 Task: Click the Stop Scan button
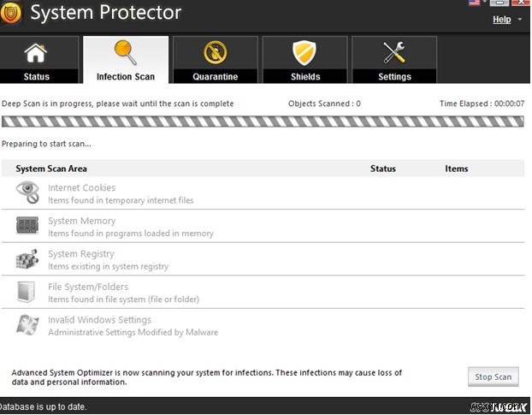point(493,376)
